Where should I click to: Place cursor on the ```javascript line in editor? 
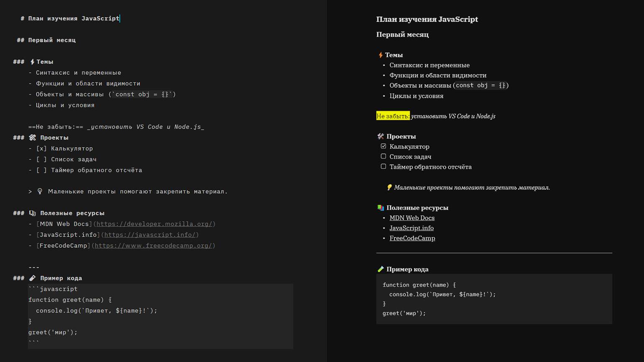[x=53, y=289]
